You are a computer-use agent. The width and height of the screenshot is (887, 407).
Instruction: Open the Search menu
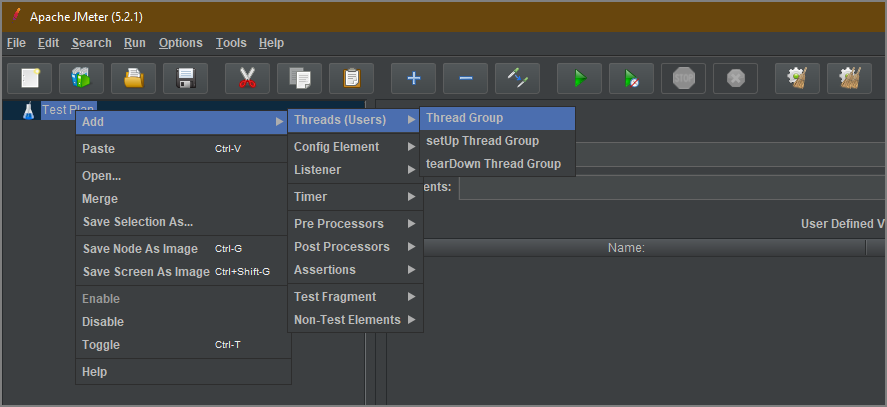(92, 43)
